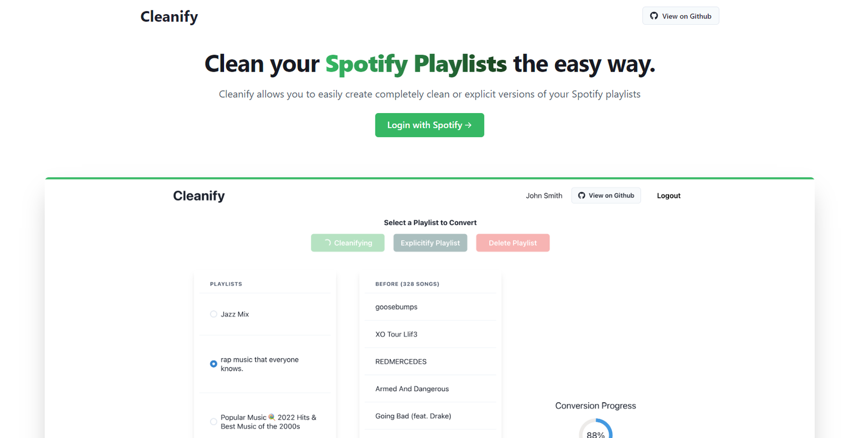Choose the Popular Music 2022 Hits playlist

pyautogui.click(x=214, y=421)
